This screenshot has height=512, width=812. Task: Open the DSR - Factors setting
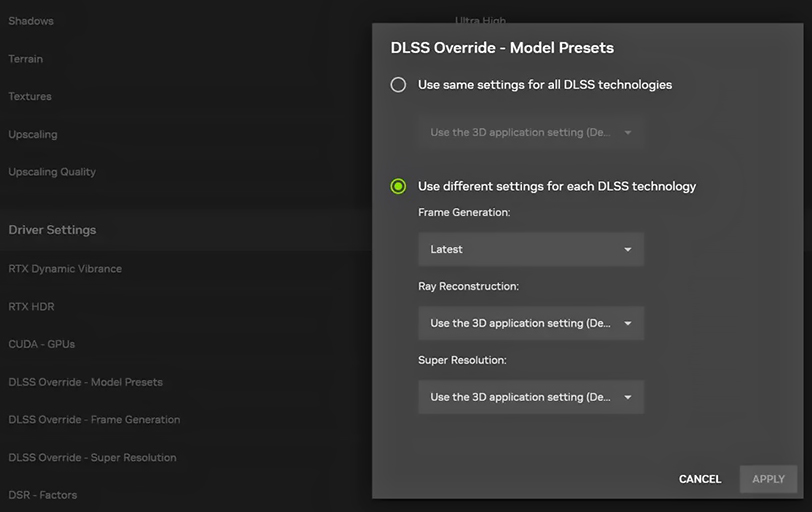43,495
